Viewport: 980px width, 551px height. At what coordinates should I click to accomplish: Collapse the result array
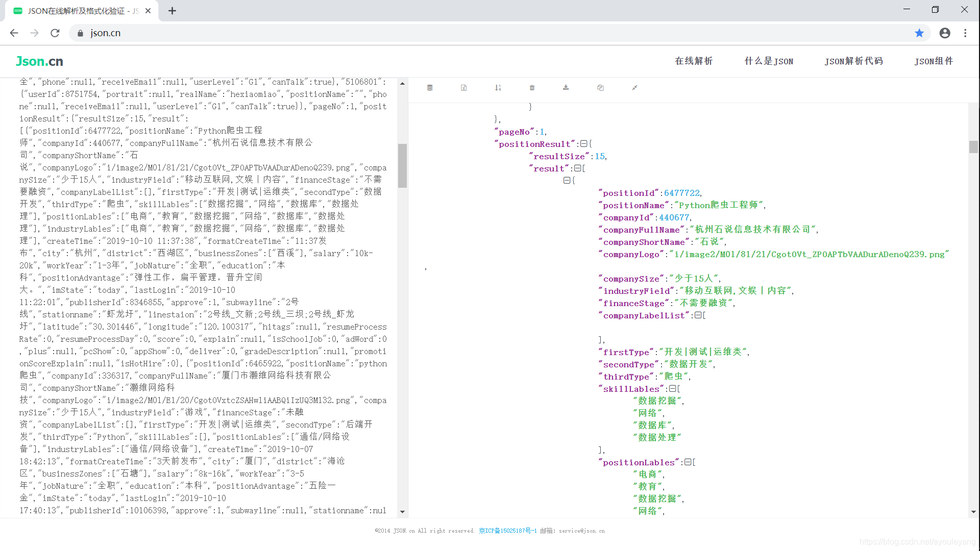tap(577, 168)
